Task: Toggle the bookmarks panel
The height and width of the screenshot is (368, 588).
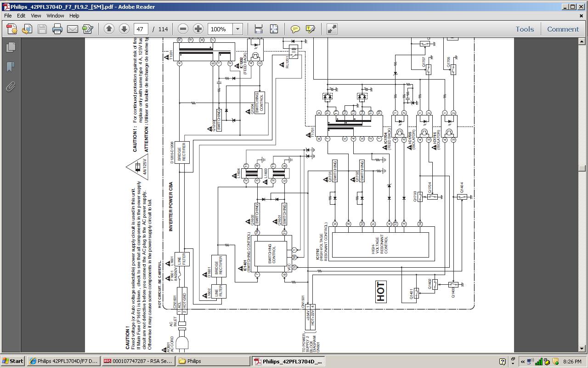Action: tap(11, 67)
